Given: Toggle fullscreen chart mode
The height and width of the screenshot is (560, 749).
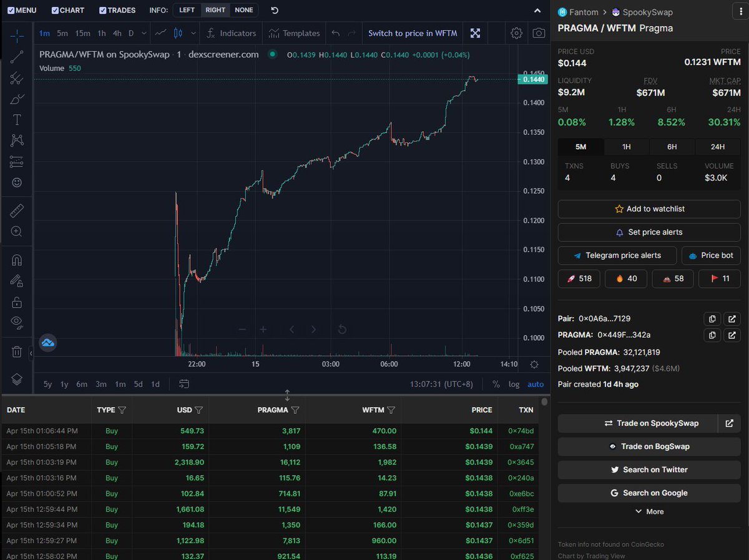Looking at the screenshot, I should tap(475, 33).
